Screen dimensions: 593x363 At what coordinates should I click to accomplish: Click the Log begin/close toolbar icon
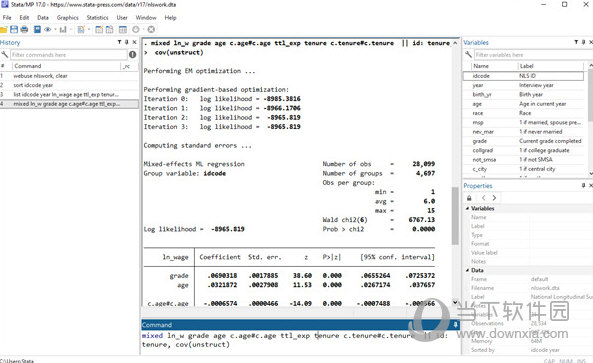click(37, 29)
